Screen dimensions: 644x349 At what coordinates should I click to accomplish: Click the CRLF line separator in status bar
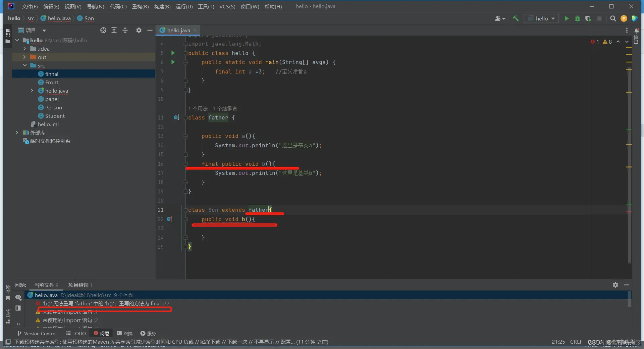576,342
